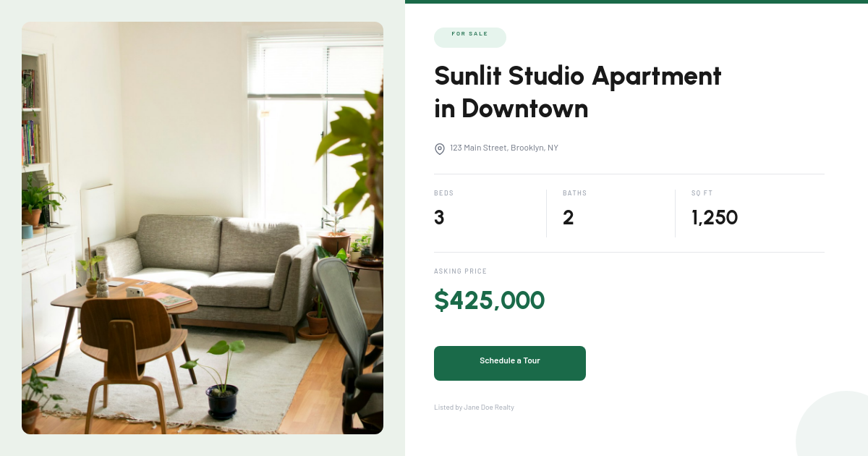The width and height of the screenshot is (868, 456).
Task: Click the separator between BEDS and BATHS
Action: (x=546, y=213)
